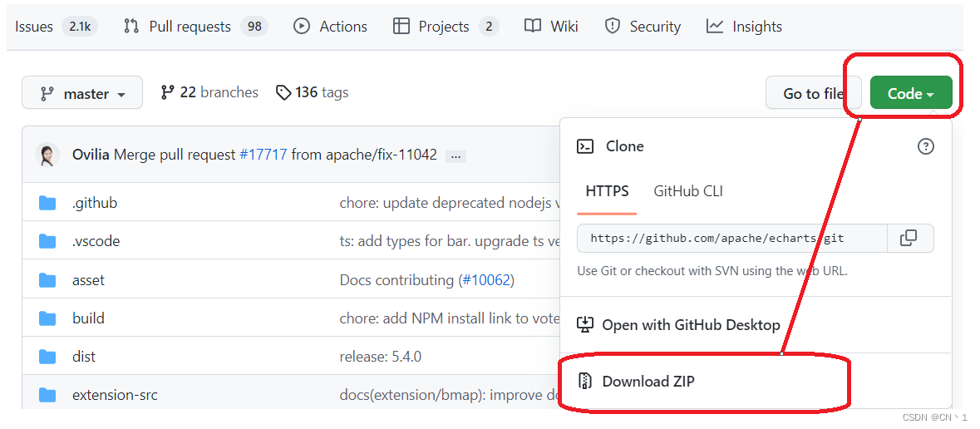
Task: Copy the clone URL with copy icon
Action: (910, 239)
